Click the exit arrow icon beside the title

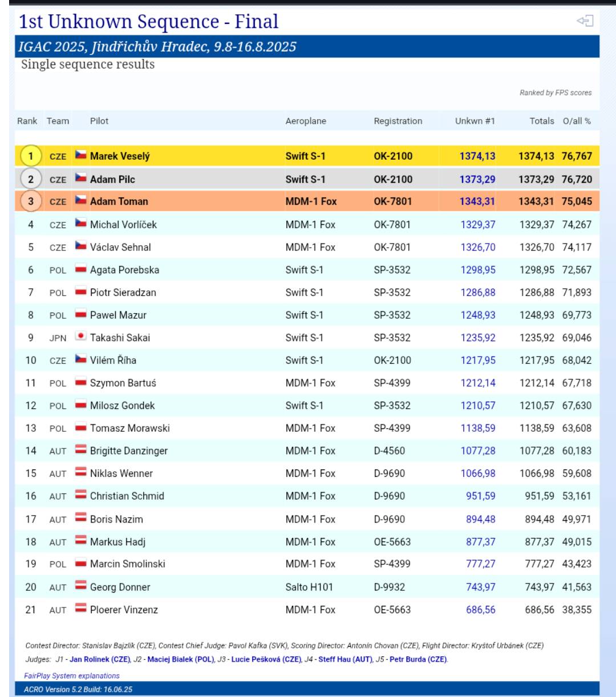click(x=585, y=21)
